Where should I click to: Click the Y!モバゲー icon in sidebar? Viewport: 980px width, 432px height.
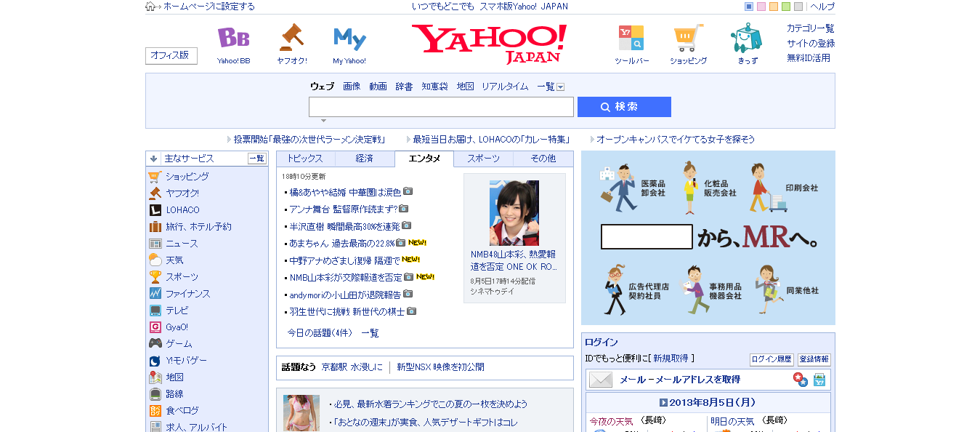pyautogui.click(x=155, y=361)
